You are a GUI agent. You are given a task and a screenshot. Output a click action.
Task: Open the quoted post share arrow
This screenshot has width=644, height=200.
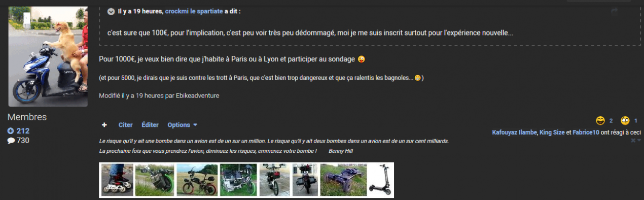click(614, 11)
